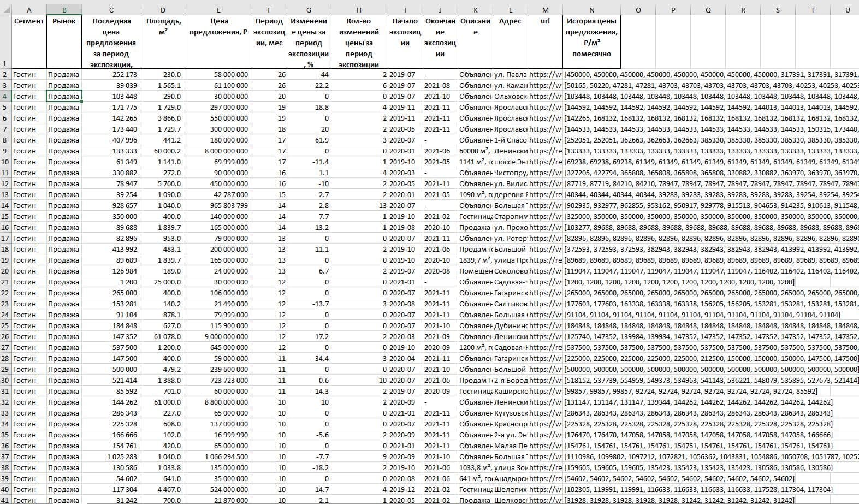The width and height of the screenshot is (859, 504).
Task: Select area cell 60 000.2
Action: point(163,151)
